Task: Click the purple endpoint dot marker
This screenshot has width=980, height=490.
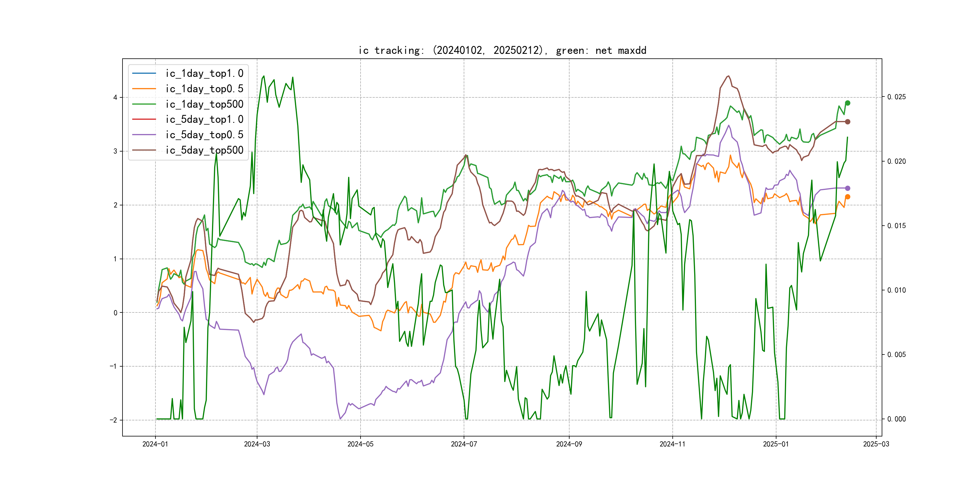Action: click(847, 188)
